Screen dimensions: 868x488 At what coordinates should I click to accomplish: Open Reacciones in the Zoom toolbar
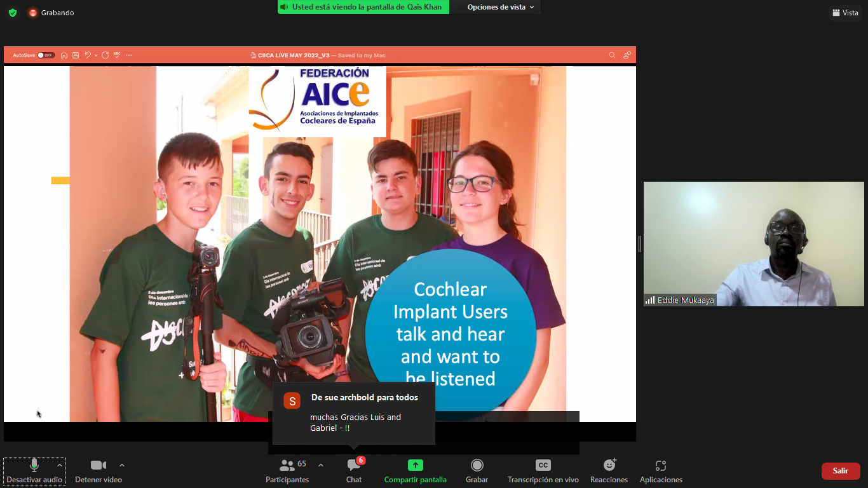[x=608, y=469]
